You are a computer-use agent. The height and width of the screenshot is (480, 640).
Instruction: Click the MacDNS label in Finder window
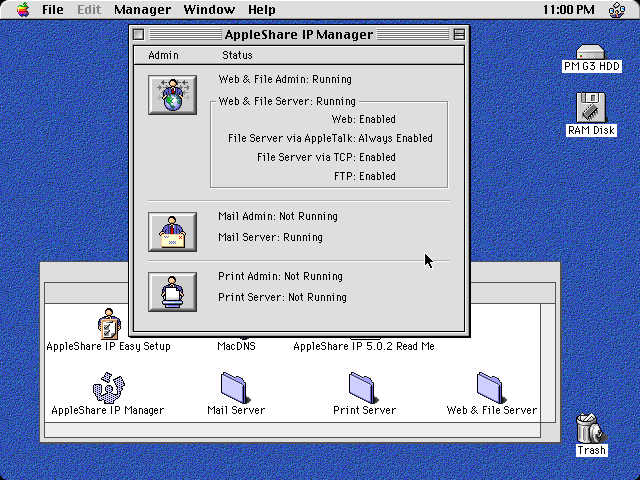pos(236,346)
